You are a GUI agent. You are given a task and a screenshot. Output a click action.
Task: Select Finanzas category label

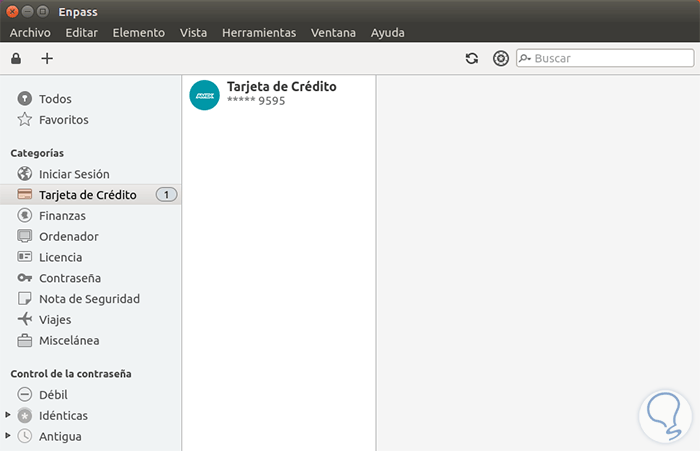[x=62, y=216]
